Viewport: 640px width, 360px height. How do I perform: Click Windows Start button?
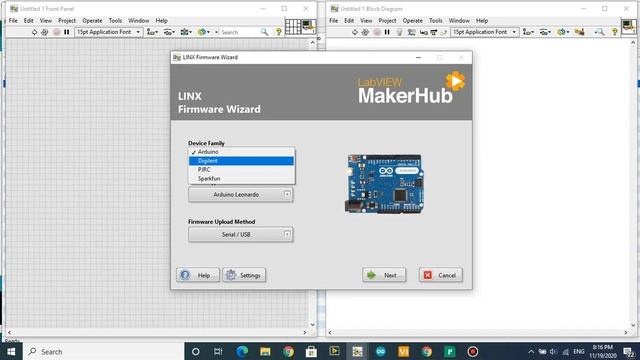click(x=11, y=351)
